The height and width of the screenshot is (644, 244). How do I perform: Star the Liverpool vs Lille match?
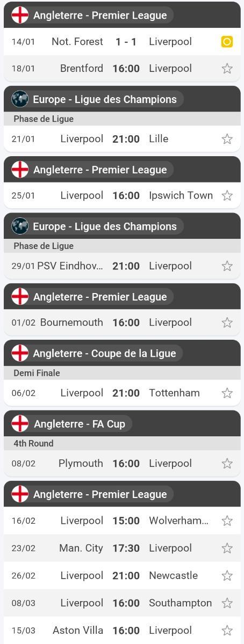227,139
